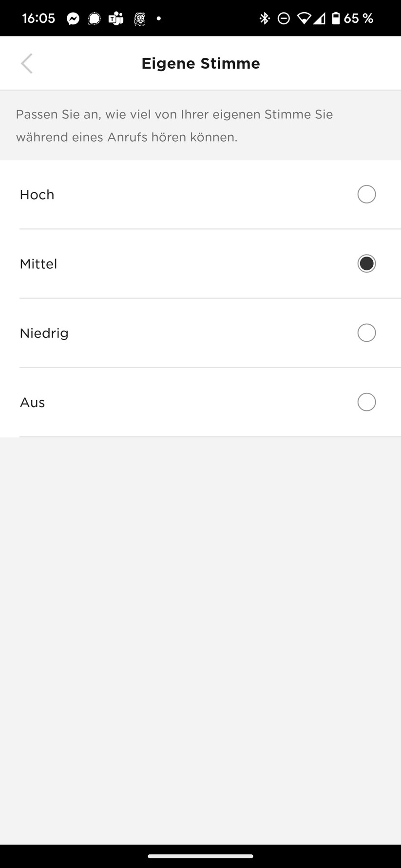Tap the Microsoft Teams notification icon
Viewport: 401px width, 868px height.
click(116, 18)
